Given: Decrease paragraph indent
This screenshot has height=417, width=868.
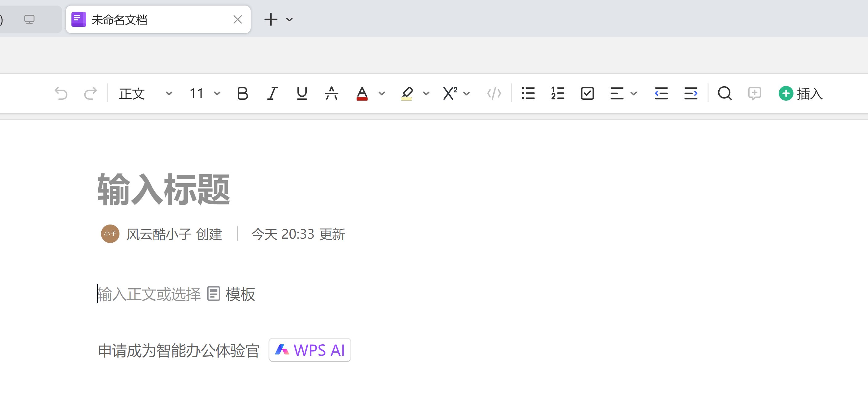Looking at the screenshot, I should (x=661, y=93).
